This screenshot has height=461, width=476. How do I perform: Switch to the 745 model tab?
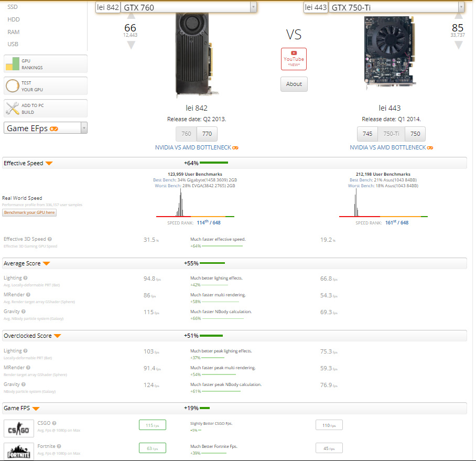tap(367, 134)
